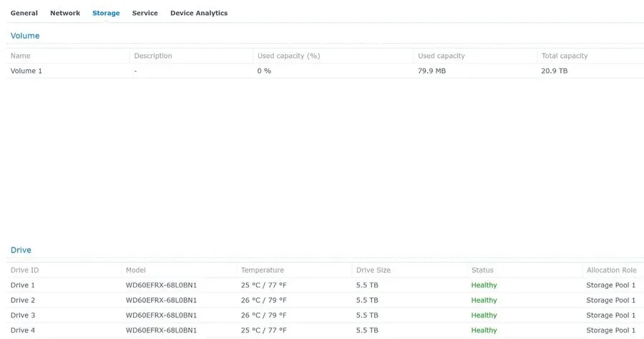This screenshot has height=339, width=644.
Task: Switch to the Network tab
Action: pos(65,13)
